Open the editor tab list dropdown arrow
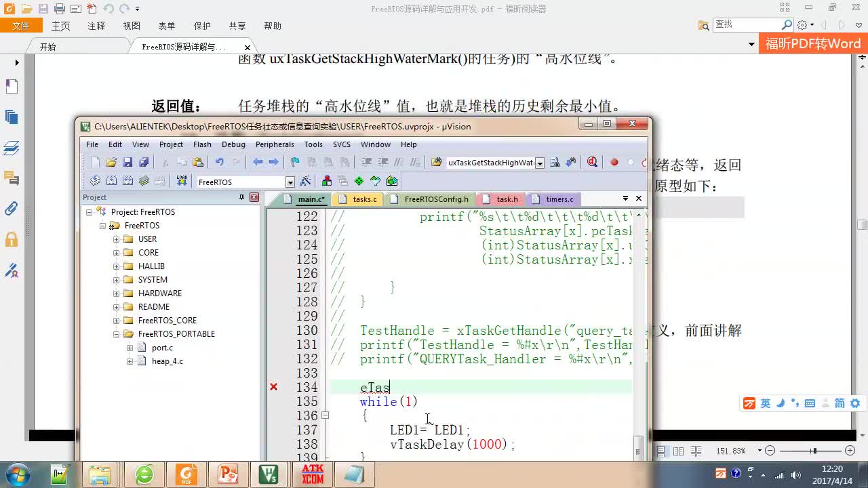Screen dimensions: 868x488 click(x=625, y=198)
